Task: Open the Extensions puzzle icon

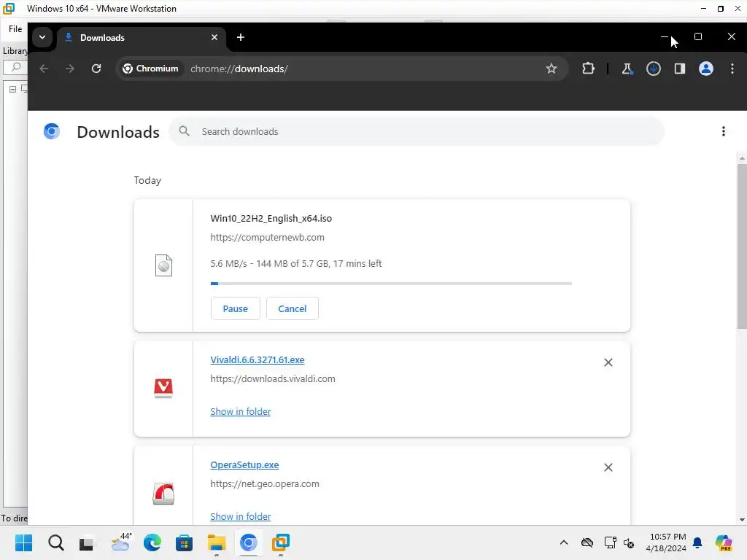Action: (589, 69)
